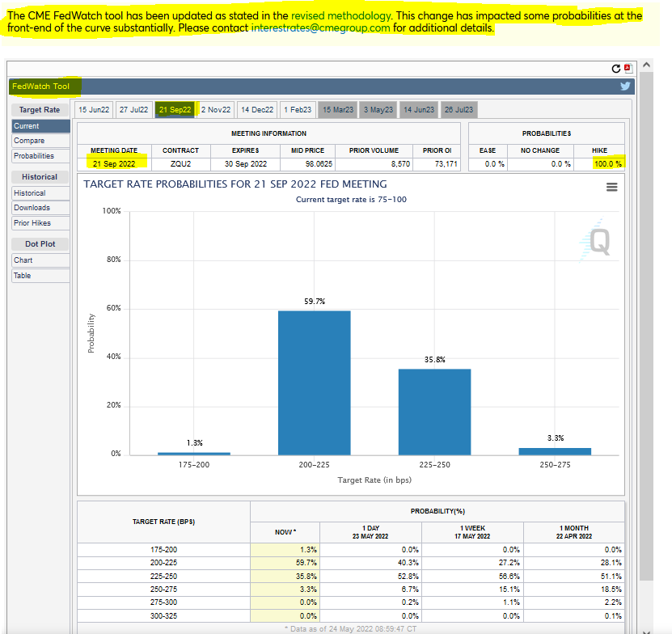Open the PDF export icon
Image resolution: width=672 pixels, height=634 pixels.
(628, 69)
